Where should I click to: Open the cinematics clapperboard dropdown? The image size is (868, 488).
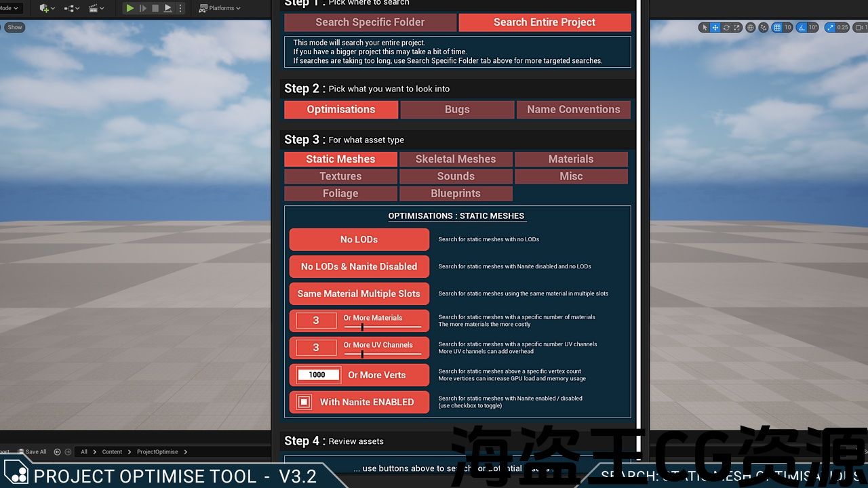pos(96,8)
